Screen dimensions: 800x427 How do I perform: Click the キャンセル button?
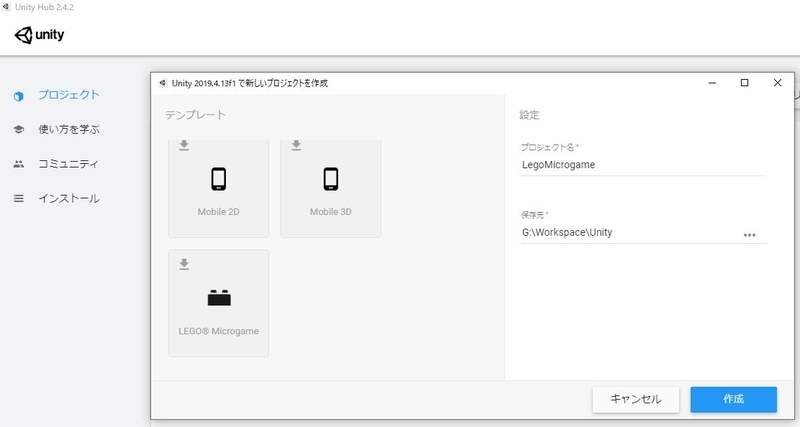click(636, 399)
